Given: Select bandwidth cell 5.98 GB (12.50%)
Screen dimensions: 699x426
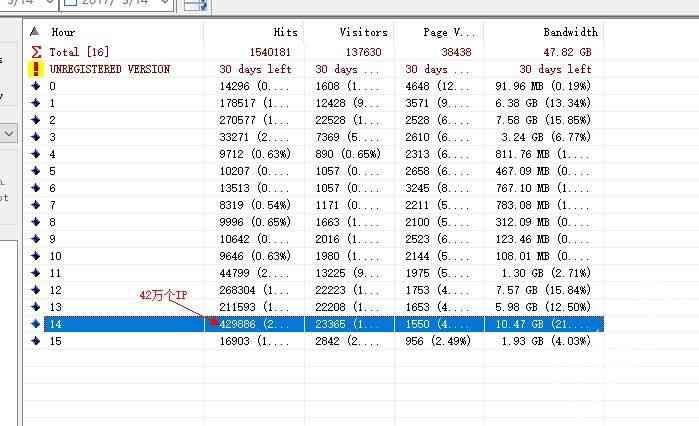Looking at the screenshot, I should coord(543,307).
